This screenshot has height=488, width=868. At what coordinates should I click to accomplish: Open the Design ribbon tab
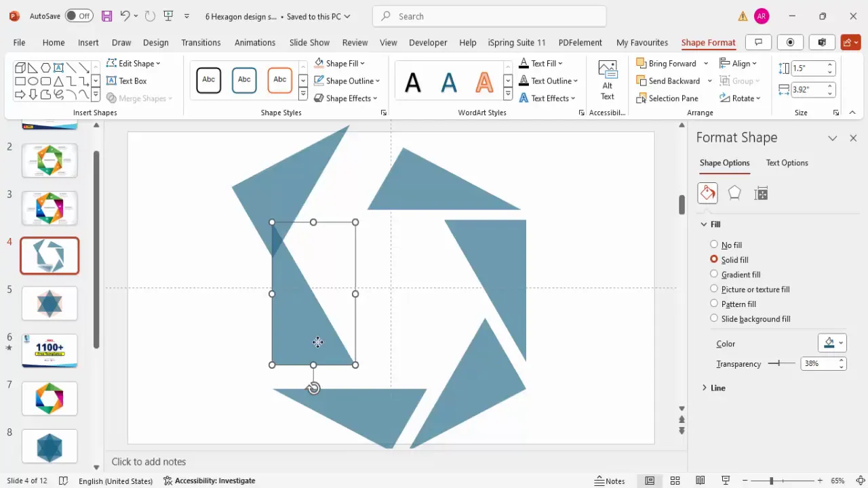(155, 42)
